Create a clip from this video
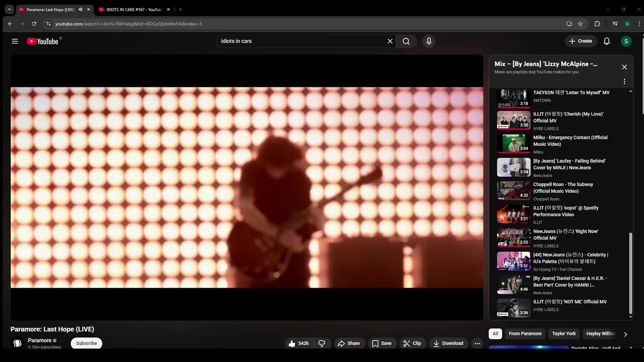Viewport: 644px width, 362px height. tap(412, 343)
